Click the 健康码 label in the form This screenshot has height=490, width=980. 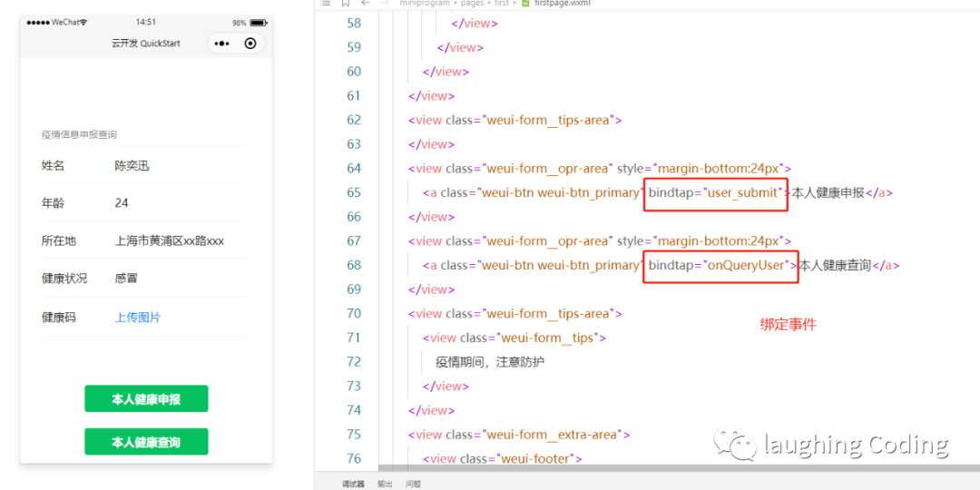tap(59, 318)
